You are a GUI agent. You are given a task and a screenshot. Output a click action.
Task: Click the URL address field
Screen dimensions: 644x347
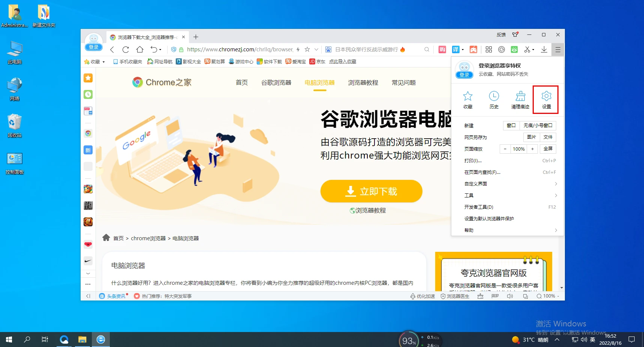(240, 49)
